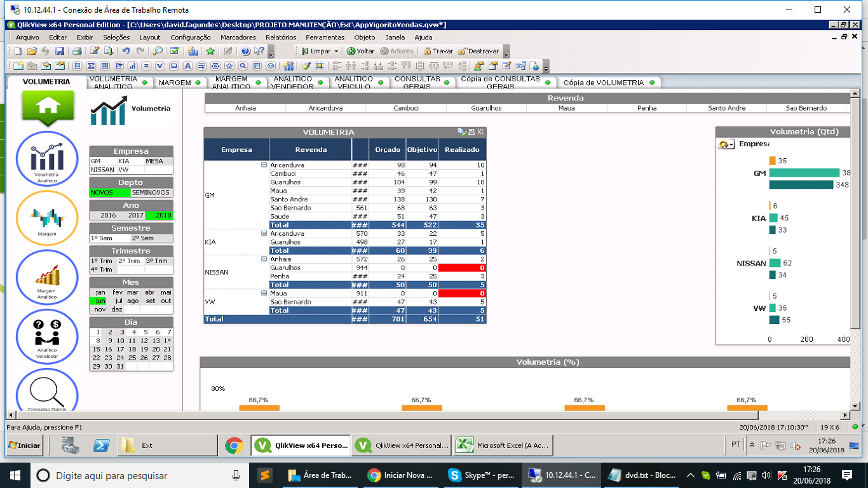
Task: Show hidden icons in the Windows system tray
Action: click(691, 475)
